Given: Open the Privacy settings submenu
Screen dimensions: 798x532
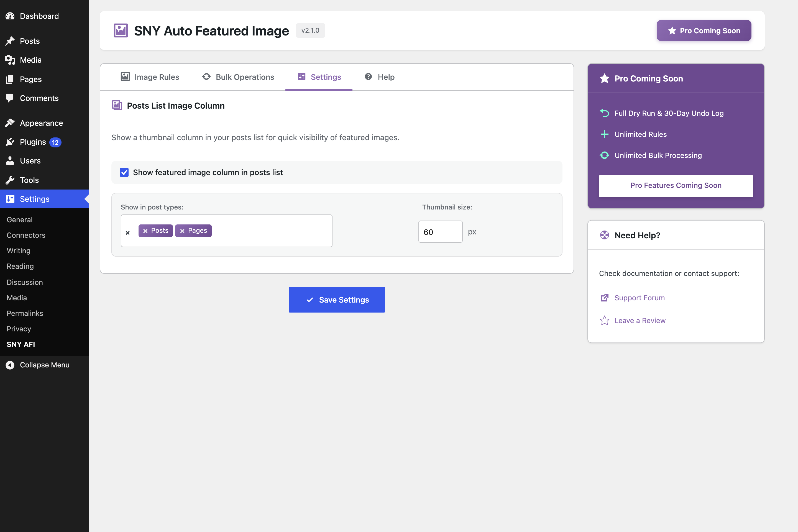Looking at the screenshot, I should point(19,329).
